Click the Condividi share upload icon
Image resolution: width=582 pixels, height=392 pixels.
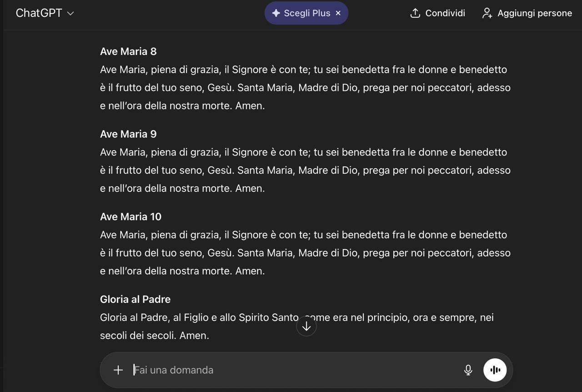[x=415, y=13]
